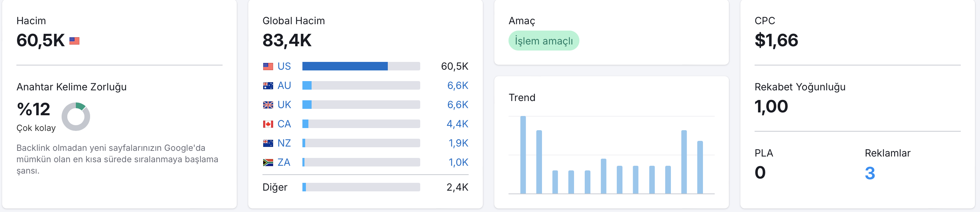Open the NZ country link
Viewport: 980px width, 212px height.
[x=284, y=143]
